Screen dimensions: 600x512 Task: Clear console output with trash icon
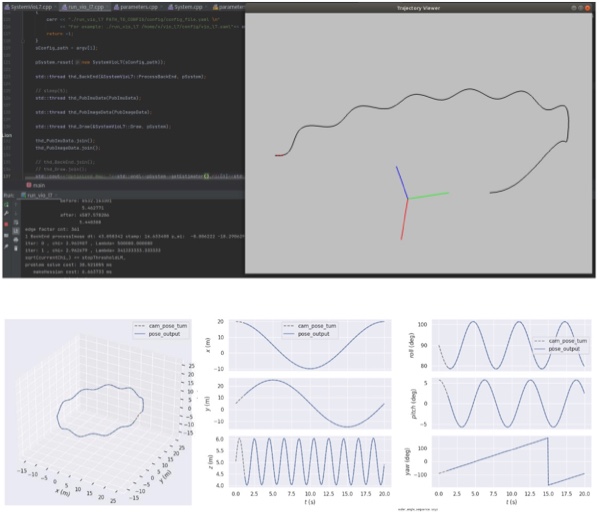point(16,249)
